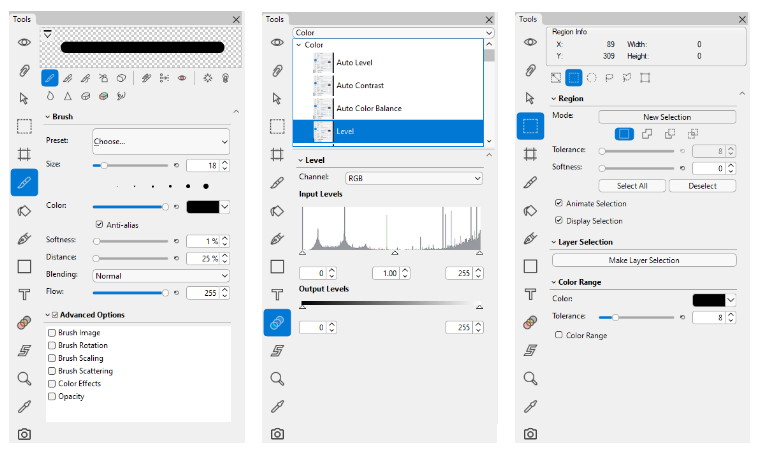Select the text T tool in Brush panel sidebar
Screen dimensions: 760x454
[24, 295]
